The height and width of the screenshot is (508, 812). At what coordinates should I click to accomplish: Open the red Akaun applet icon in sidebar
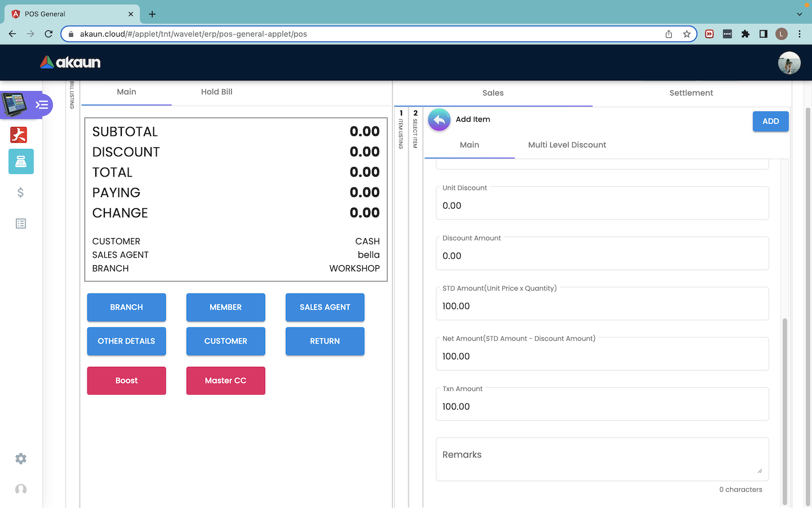click(19, 135)
